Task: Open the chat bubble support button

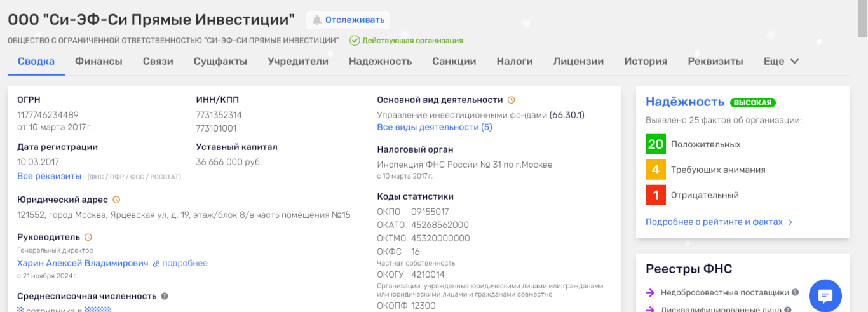Action: [825, 295]
